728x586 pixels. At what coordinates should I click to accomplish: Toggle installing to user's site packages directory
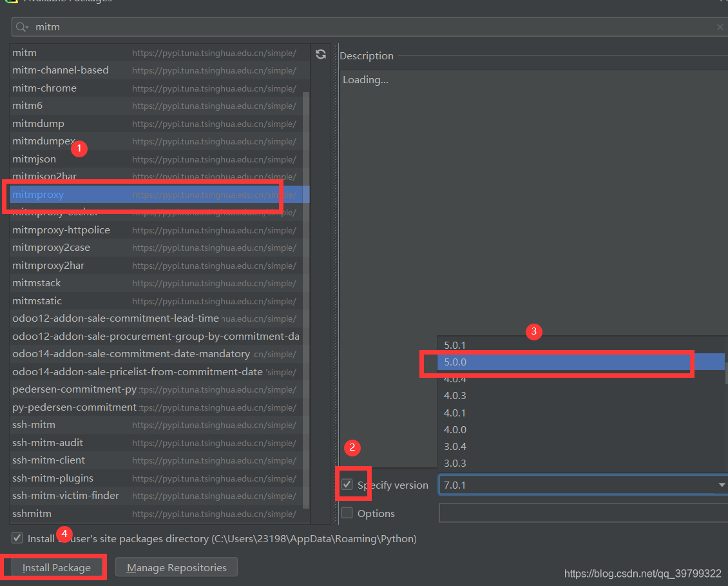point(16,538)
